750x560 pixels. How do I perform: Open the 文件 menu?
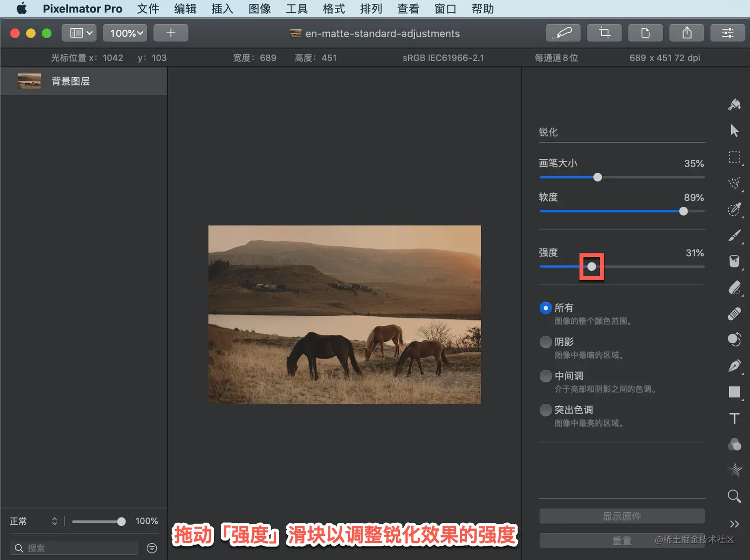coord(148,8)
